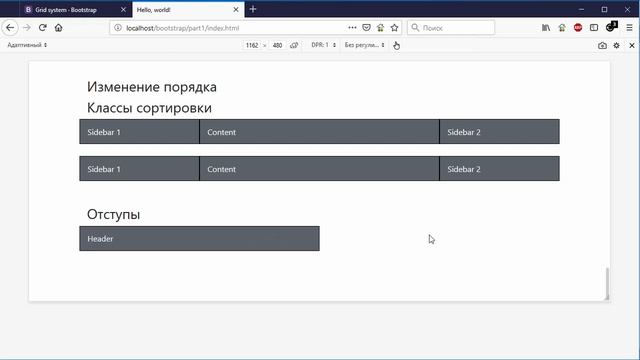Toggle the sidebar view
Screen dimensions: 640x360
[594, 28]
